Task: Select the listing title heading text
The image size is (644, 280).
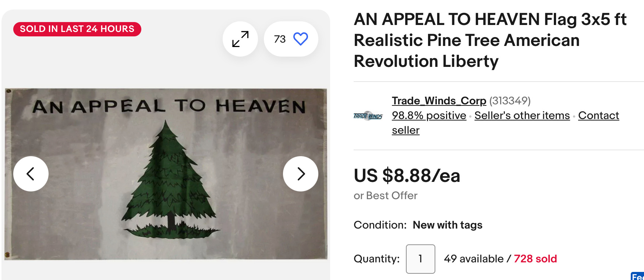Action: point(490,40)
